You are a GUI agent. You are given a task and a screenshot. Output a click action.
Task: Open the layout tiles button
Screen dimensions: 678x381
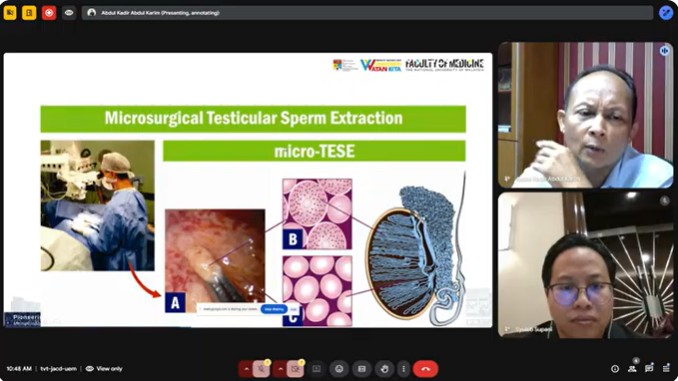click(362, 369)
